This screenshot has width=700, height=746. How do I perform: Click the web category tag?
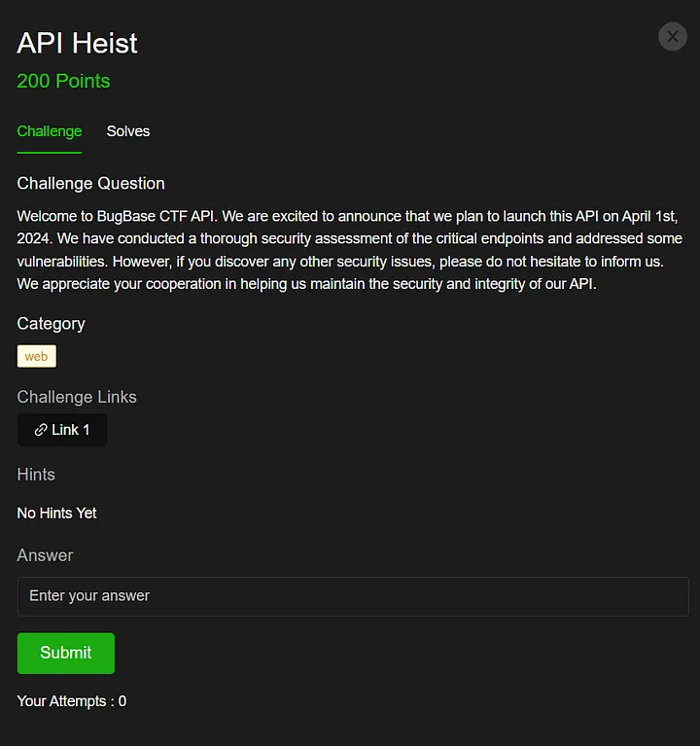37,357
